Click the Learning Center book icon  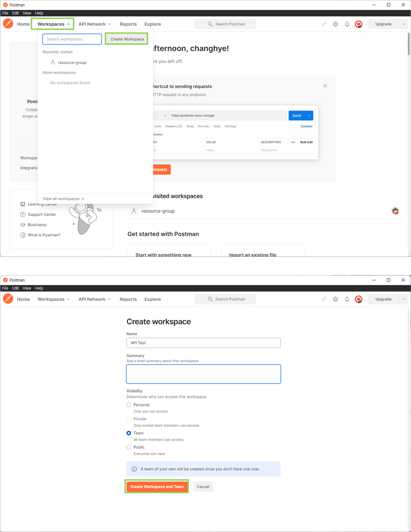(x=23, y=204)
